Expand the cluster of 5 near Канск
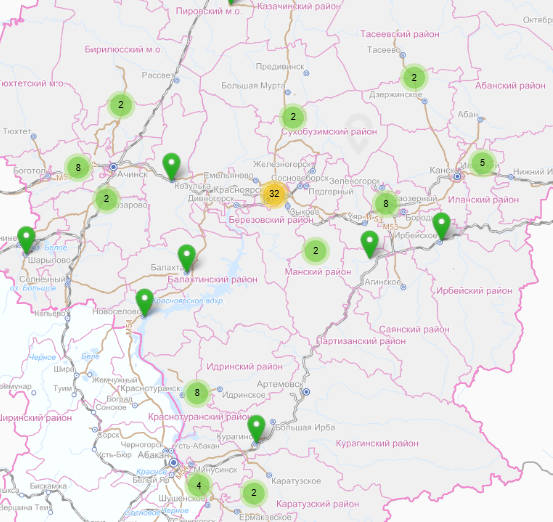Screen dimensions: 553x522 482,163
